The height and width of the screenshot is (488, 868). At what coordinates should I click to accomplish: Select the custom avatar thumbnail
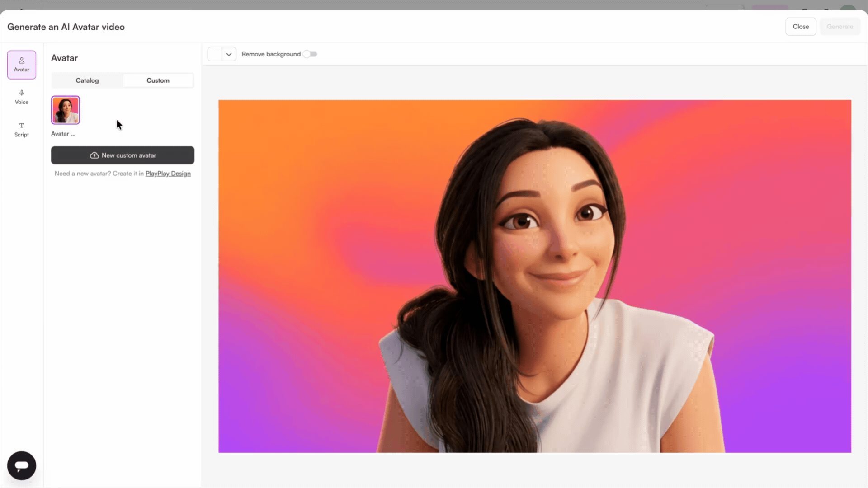(x=66, y=110)
